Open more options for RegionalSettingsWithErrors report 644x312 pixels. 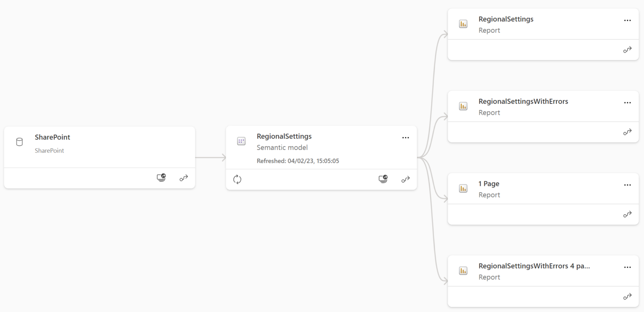(627, 102)
